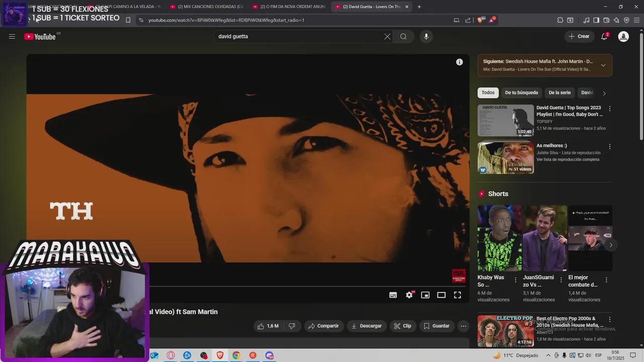Open Brave Rewards triangle icon
This screenshot has height=362, width=644.
coord(492,20)
